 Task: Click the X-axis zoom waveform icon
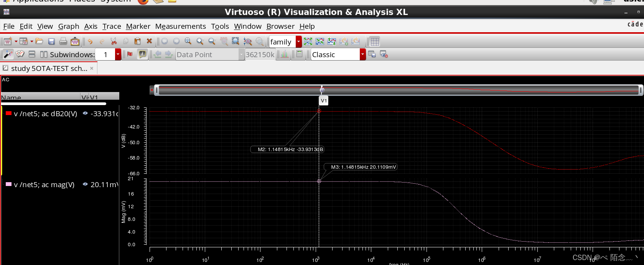coord(248,41)
